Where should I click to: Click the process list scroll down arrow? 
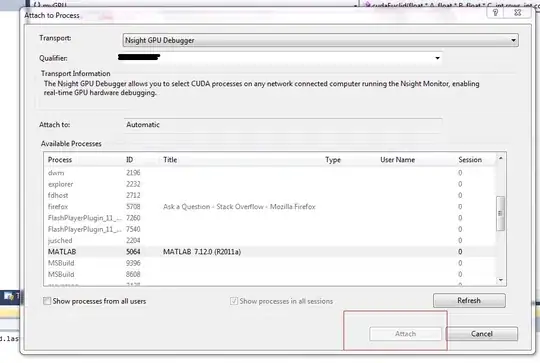click(x=501, y=280)
